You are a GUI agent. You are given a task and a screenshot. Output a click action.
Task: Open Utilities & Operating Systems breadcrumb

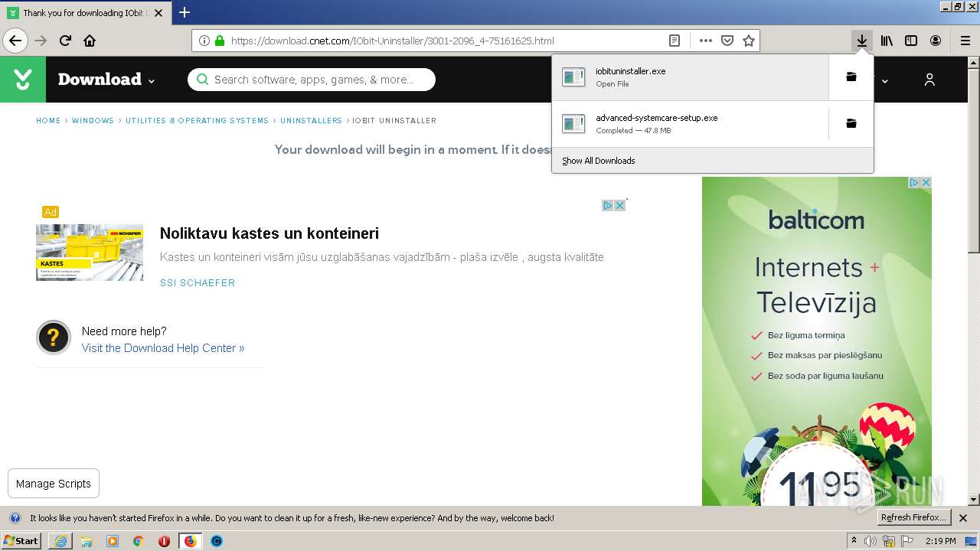[197, 121]
